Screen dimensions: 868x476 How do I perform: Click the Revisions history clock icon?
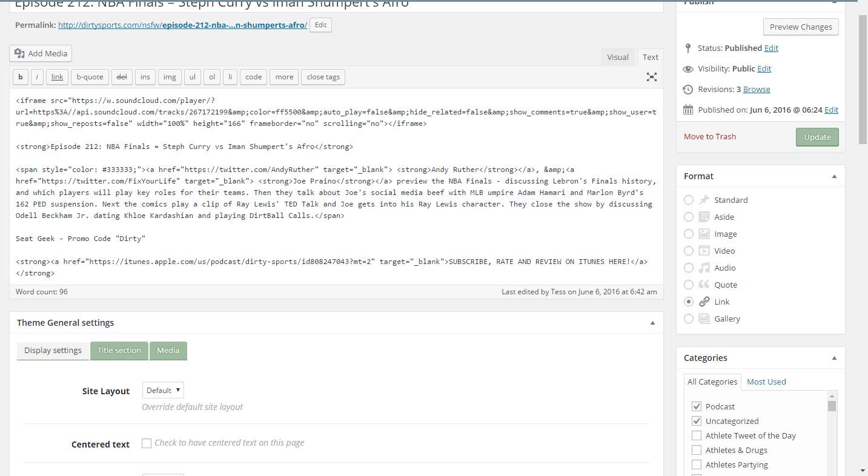[687, 90]
